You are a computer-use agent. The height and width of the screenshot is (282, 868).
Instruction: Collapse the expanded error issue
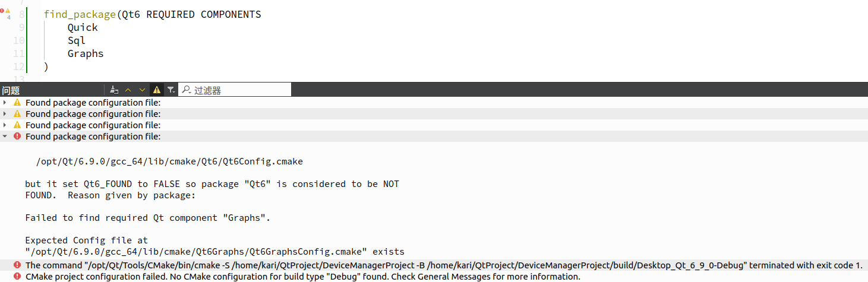(5, 137)
